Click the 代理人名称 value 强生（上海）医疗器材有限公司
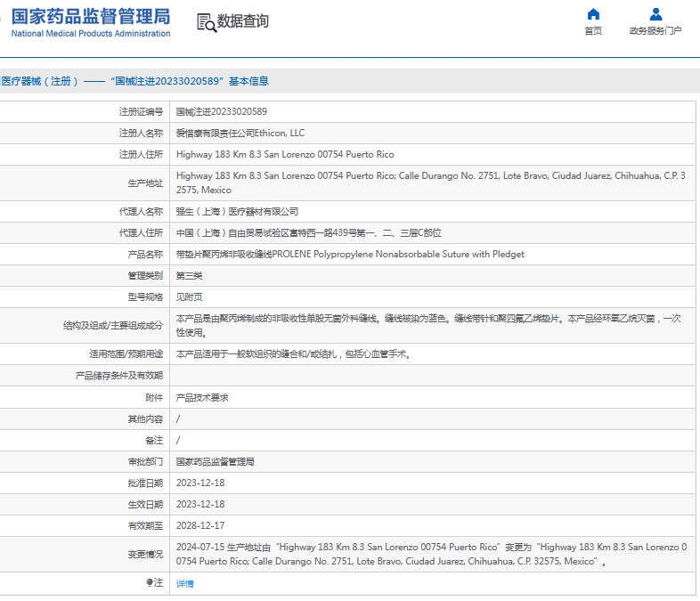 click(237, 212)
